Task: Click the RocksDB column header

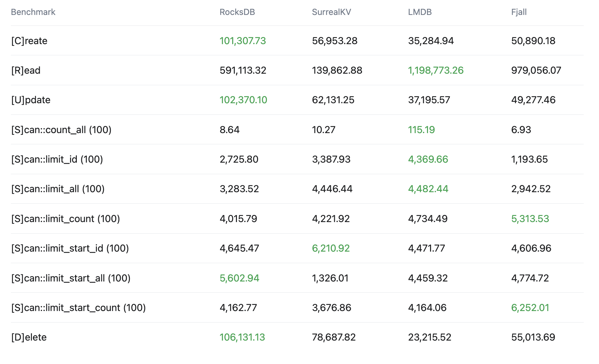Action: pyautogui.click(x=237, y=12)
